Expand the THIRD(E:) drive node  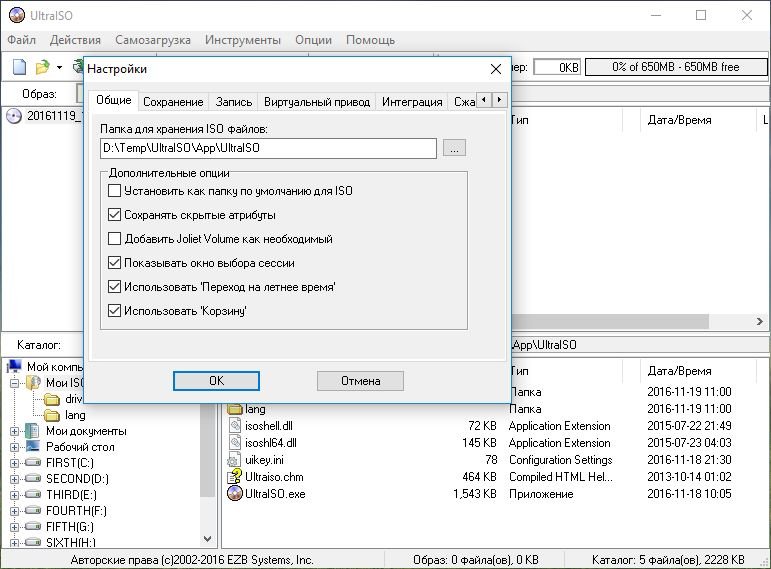[x=14, y=495]
